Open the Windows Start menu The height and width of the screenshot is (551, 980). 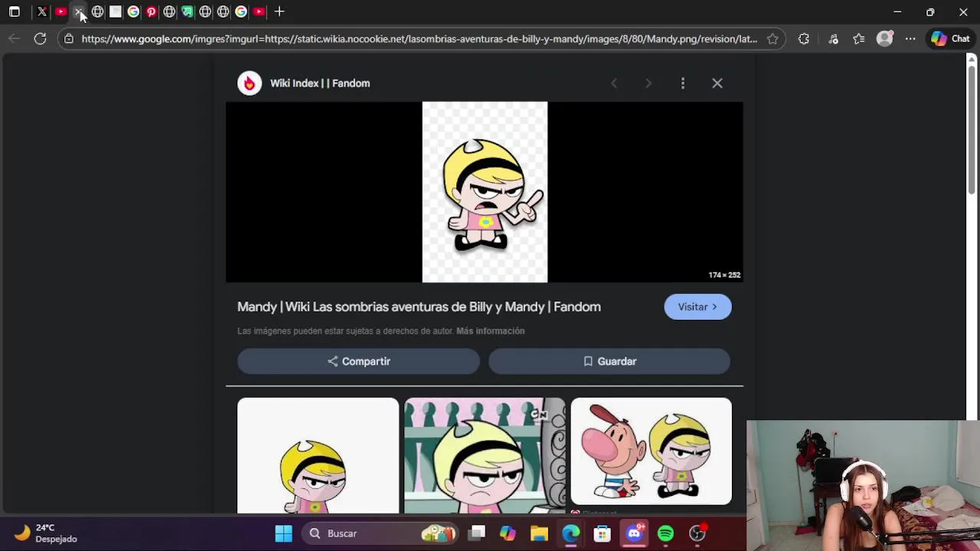284,533
